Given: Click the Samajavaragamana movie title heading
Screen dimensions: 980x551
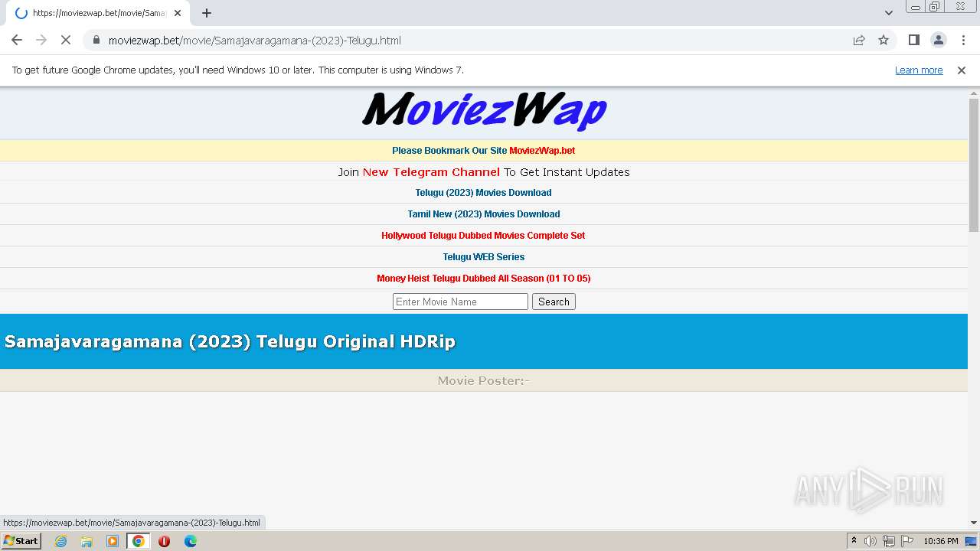Looking at the screenshot, I should pos(230,341).
